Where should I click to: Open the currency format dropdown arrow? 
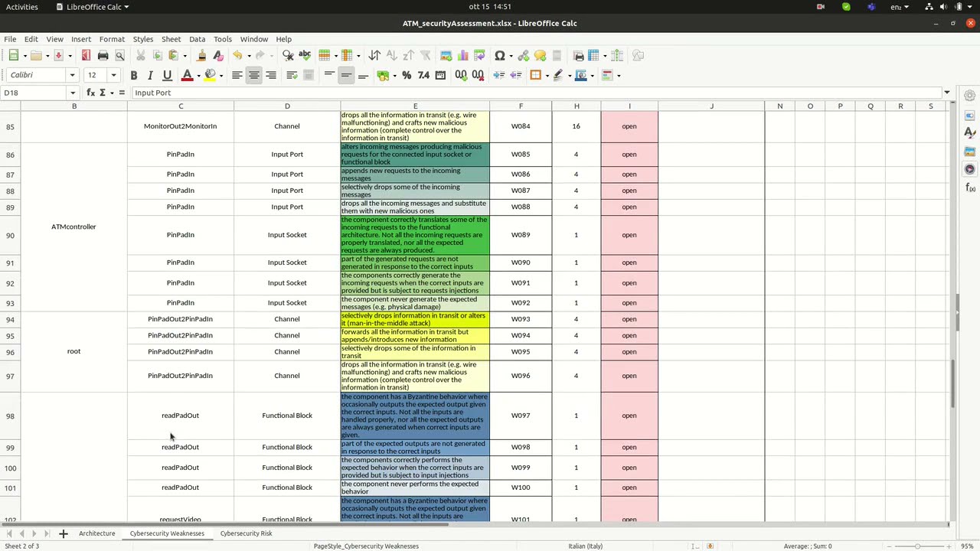[x=394, y=75]
